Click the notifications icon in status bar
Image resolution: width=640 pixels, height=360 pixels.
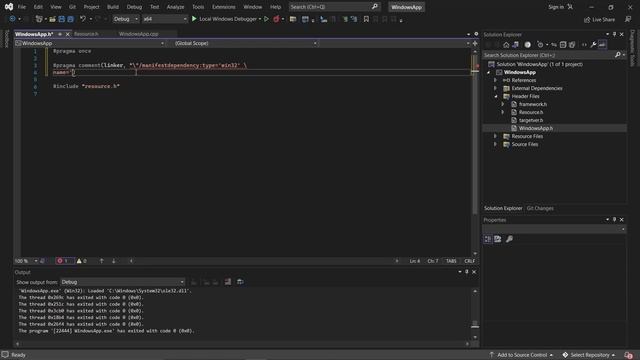point(629,355)
